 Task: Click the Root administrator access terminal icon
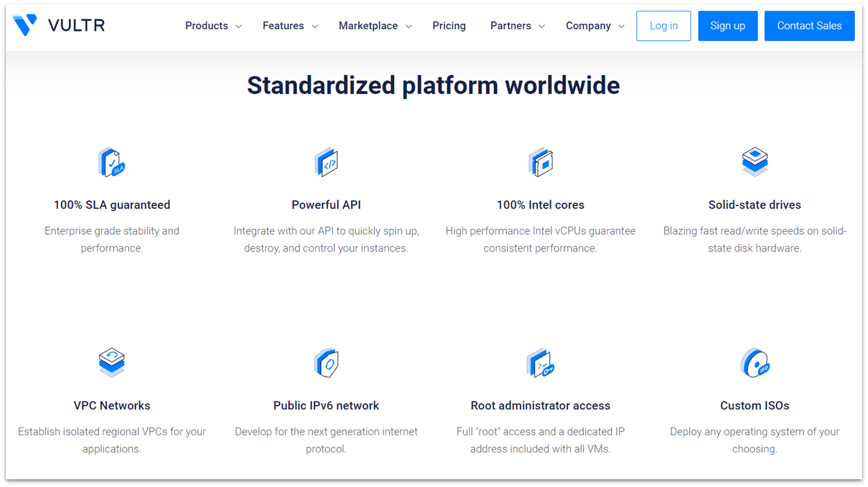[540, 363]
